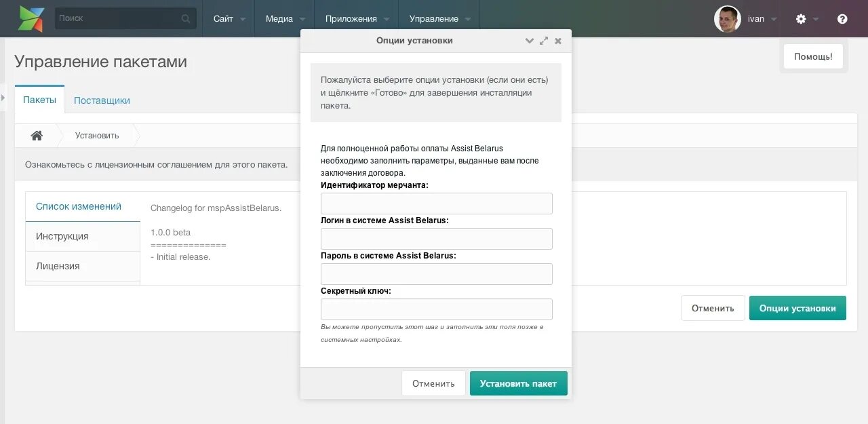This screenshot has width=868, height=424.
Task: Click the search magnifier icon
Action: (x=186, y=19)
